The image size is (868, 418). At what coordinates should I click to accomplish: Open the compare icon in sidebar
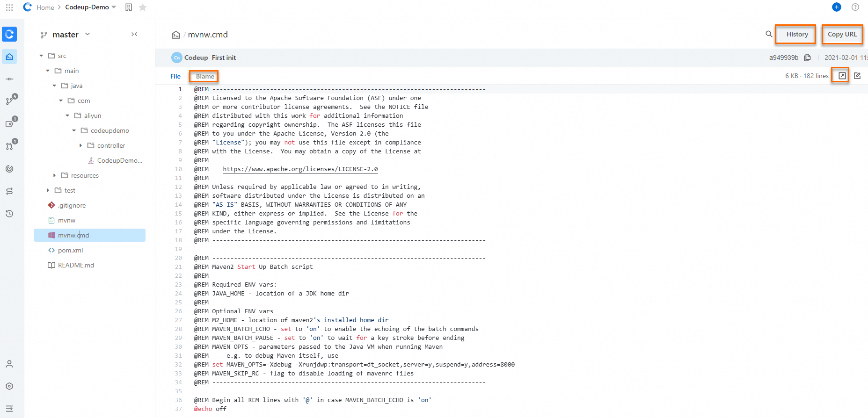(x=9, y=191)
